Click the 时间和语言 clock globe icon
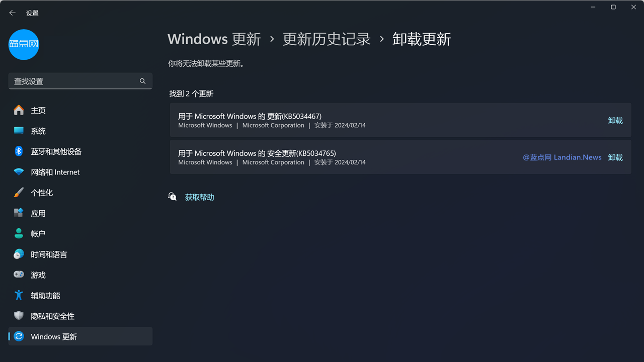This screenshot has height=362, width=644. point(19,254)
